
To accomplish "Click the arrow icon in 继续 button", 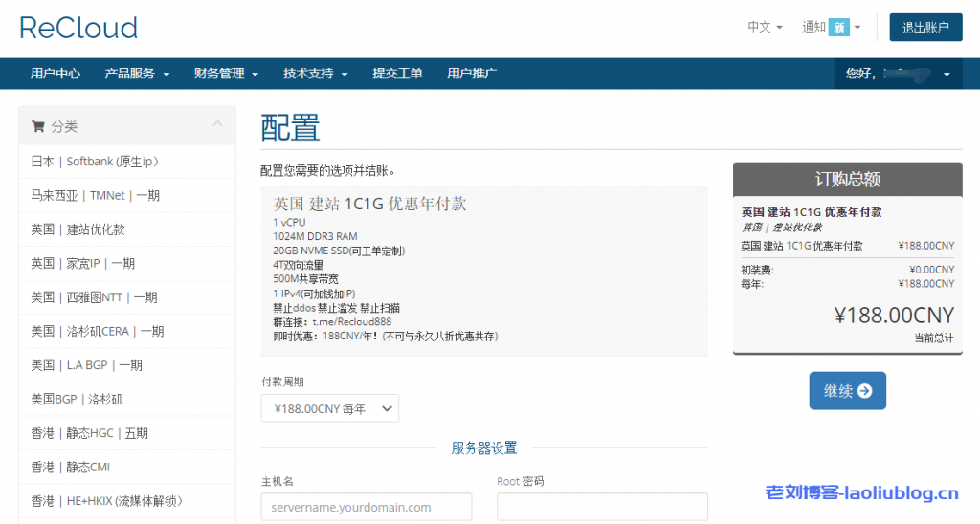I will 865,391.
